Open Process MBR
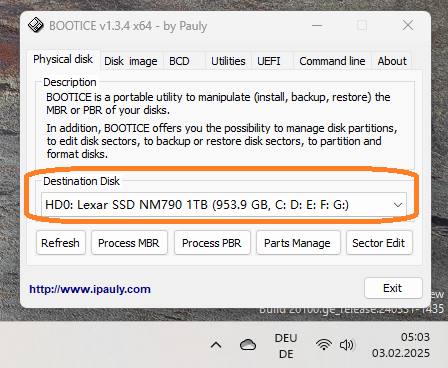The image size is (448, 368). click(129, 243)
